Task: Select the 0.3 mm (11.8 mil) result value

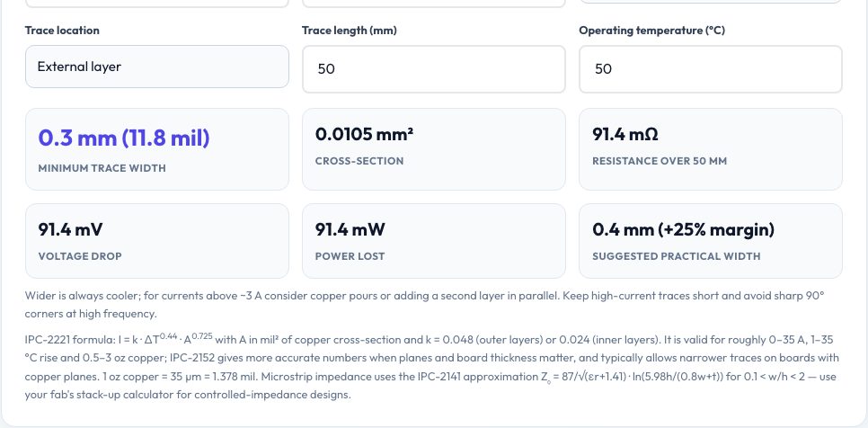Action: 124,138
